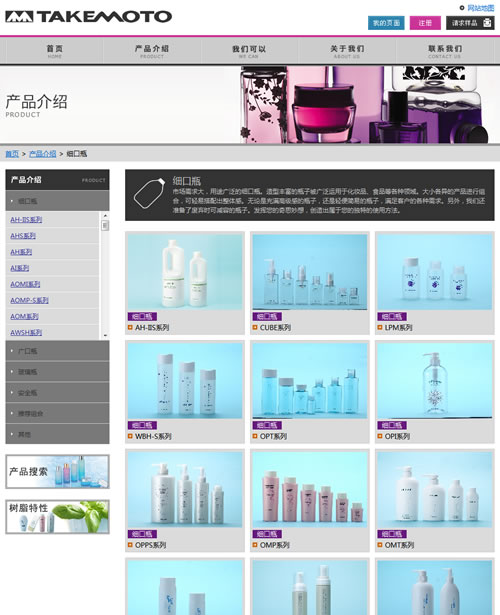Image resolution: width=500 pixels, height=615 pixels.
Task: Click the orange square icon next to WBH-S系列
Action: (x=130, y=436)
